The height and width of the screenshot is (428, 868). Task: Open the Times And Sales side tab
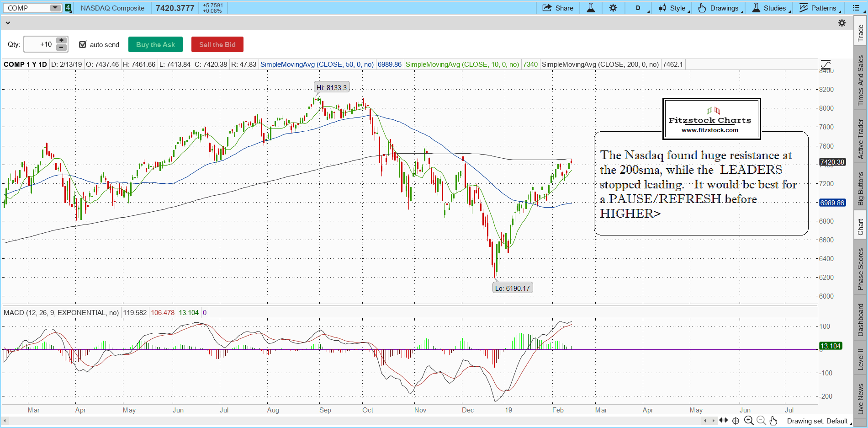(861, 80)
